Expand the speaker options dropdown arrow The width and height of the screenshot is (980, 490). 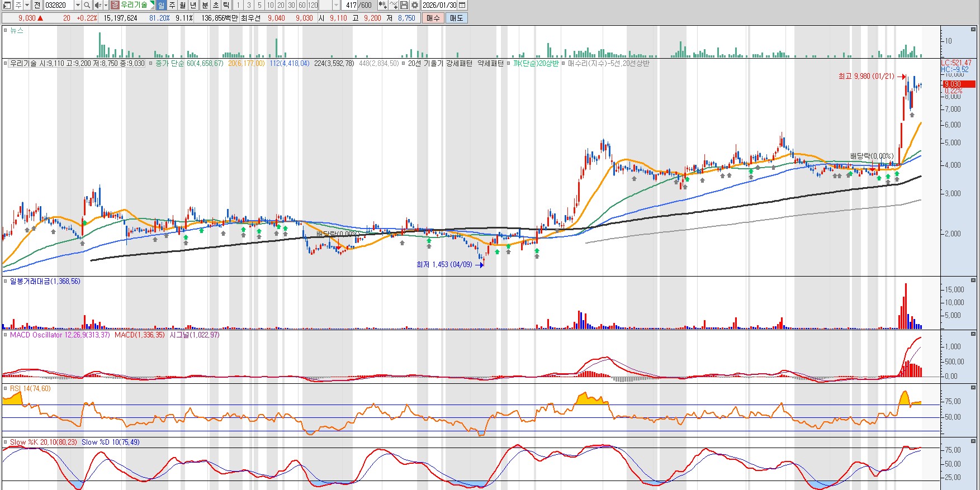[x=105, y=5]
